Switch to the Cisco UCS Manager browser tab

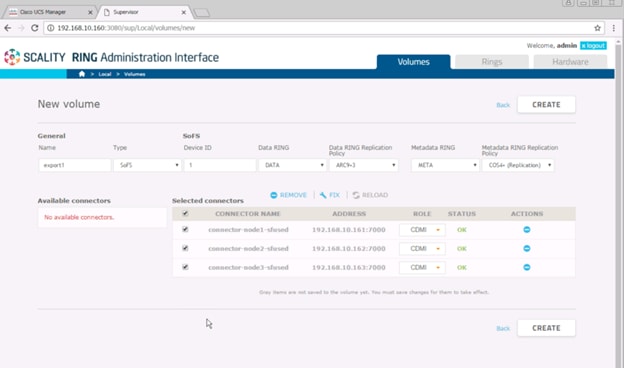coord(50,12)
